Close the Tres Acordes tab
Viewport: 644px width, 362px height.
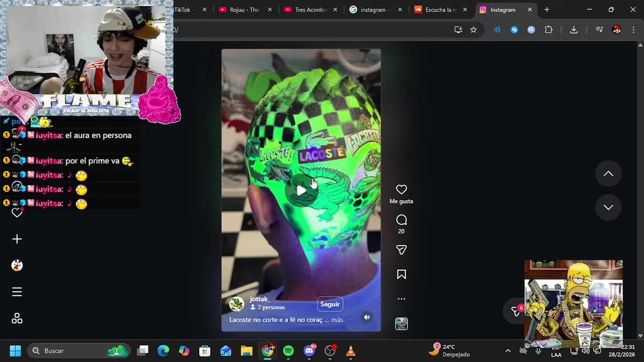click(x=335, y=10)
